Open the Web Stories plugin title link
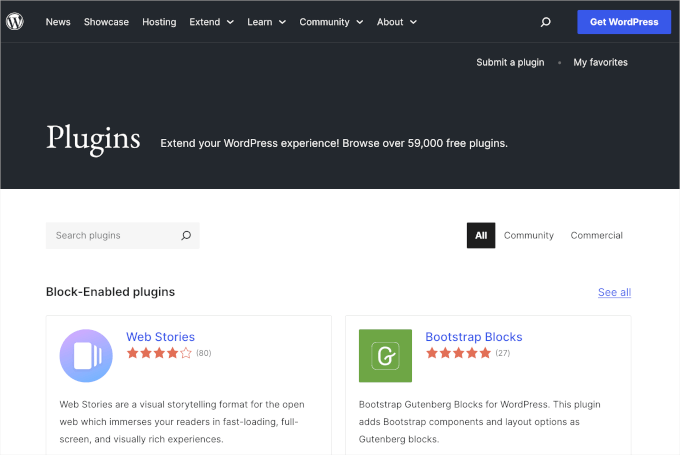The height and width of the screenshot is (455, 680). pos(160,337)
